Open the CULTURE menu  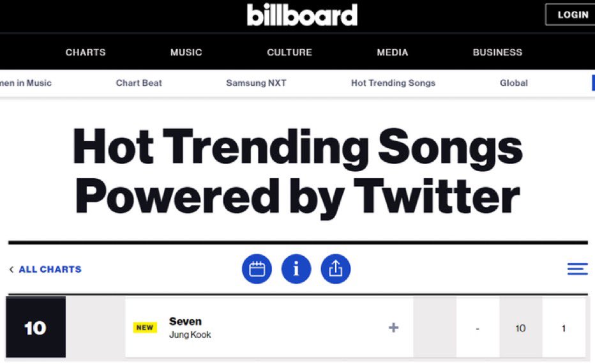(289, 52)
